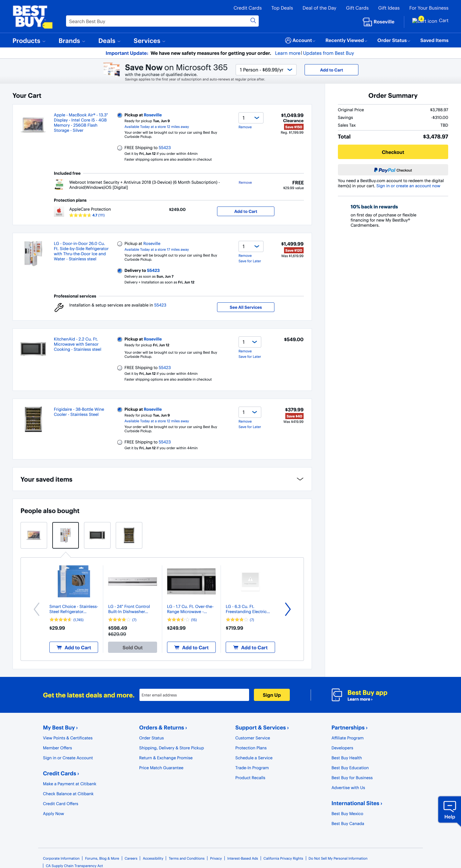Open the Help chat icon

(449, 809)
